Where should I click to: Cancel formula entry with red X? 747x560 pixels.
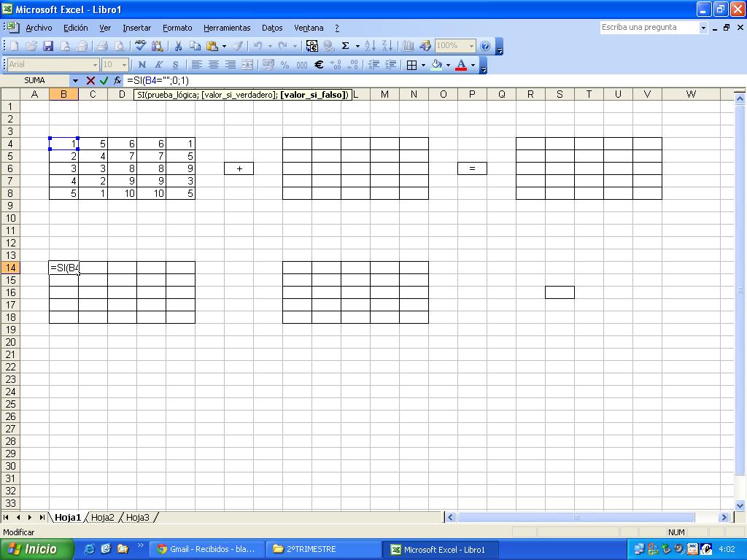tap(90, 80)
